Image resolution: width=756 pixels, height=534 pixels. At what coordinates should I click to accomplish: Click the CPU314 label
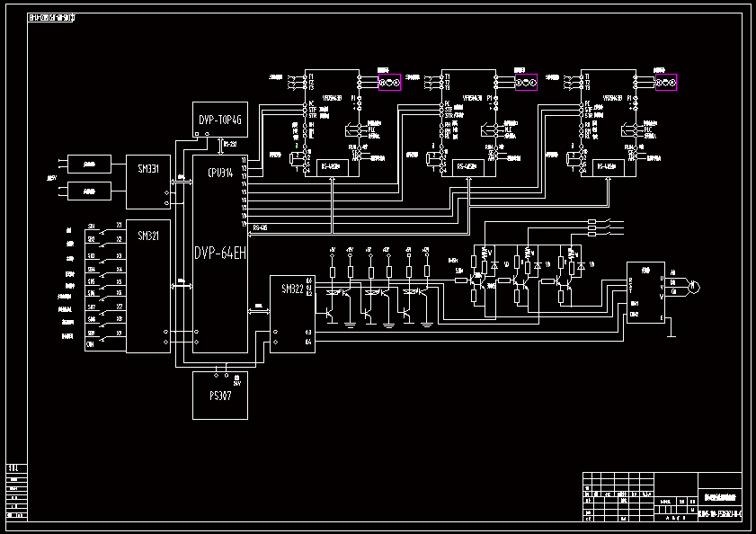220,173
